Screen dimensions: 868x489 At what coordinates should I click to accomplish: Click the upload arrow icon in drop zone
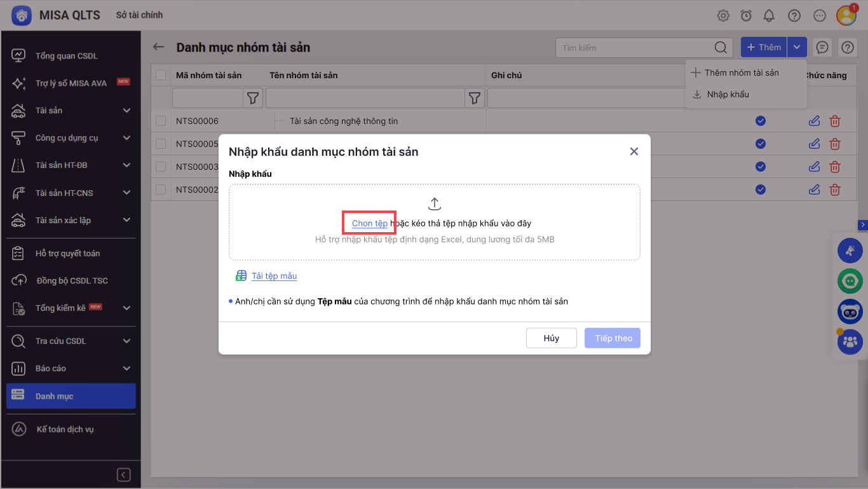434,203
